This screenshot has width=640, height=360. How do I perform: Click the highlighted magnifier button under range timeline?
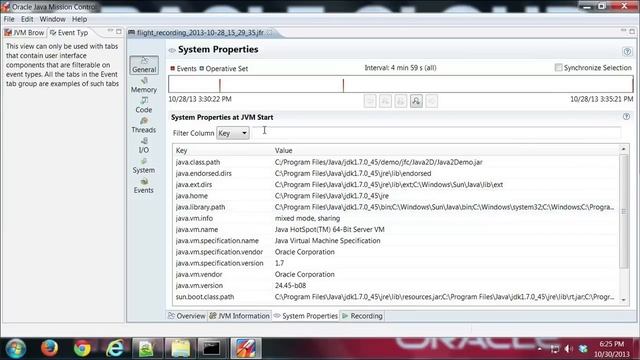416,101
